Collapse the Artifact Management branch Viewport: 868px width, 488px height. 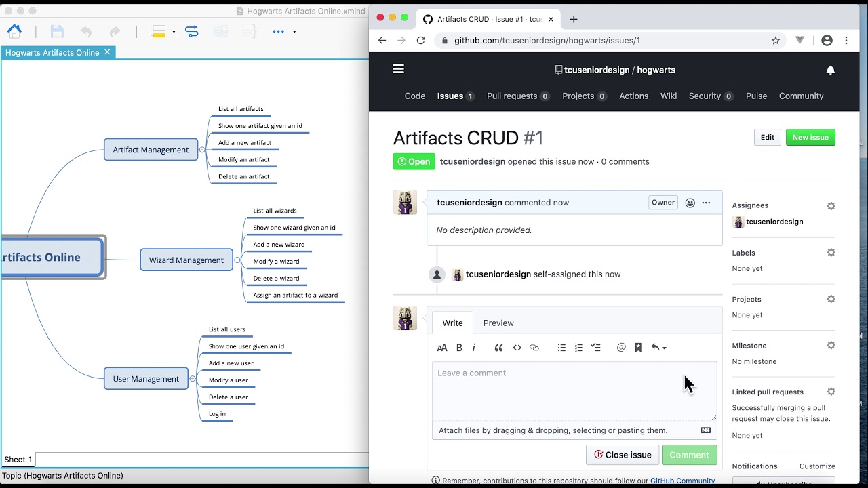tap(202, 150)
